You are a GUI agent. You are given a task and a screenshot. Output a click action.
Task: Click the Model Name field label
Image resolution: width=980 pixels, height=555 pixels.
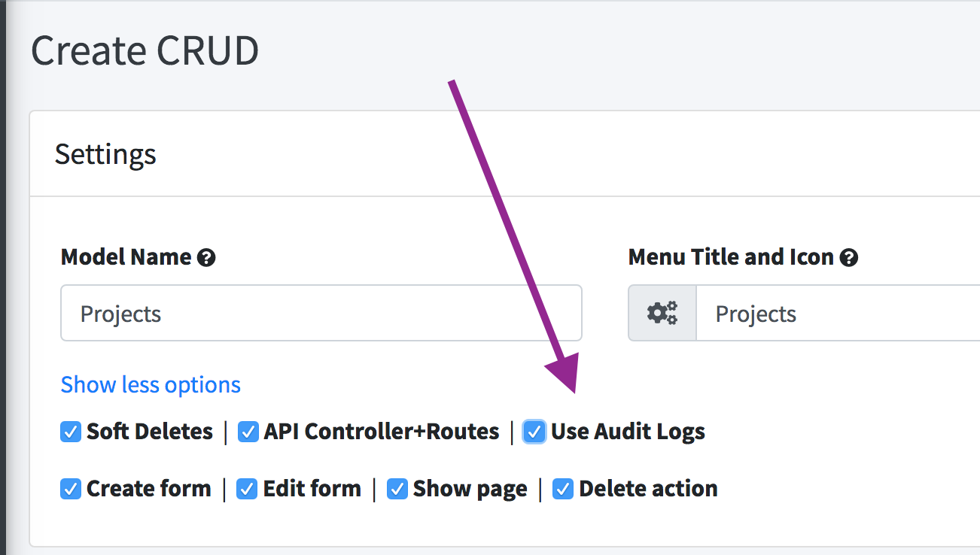coord(126,257)
